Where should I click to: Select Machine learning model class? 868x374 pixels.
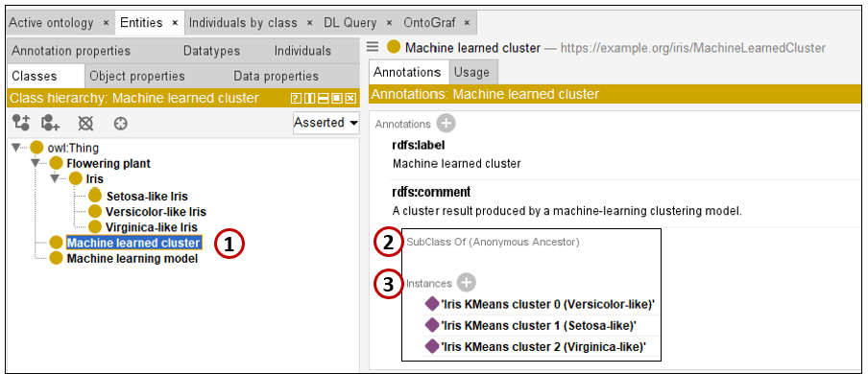133,258
